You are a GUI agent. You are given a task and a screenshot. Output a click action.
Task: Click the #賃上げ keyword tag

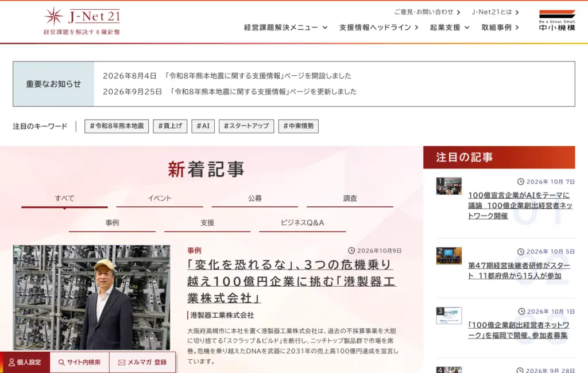170,126
